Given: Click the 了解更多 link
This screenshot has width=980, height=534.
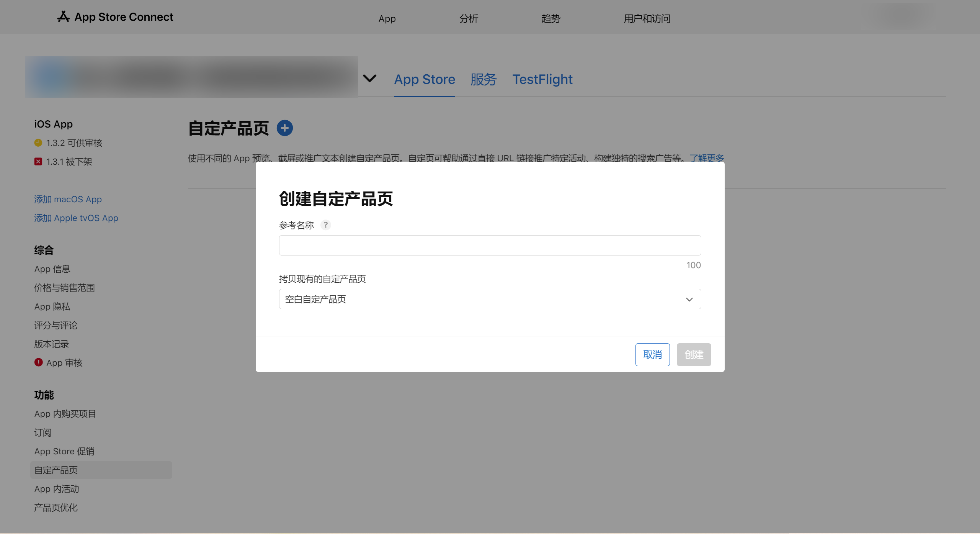Looking at the screenshot, I should tap(707, 157).
